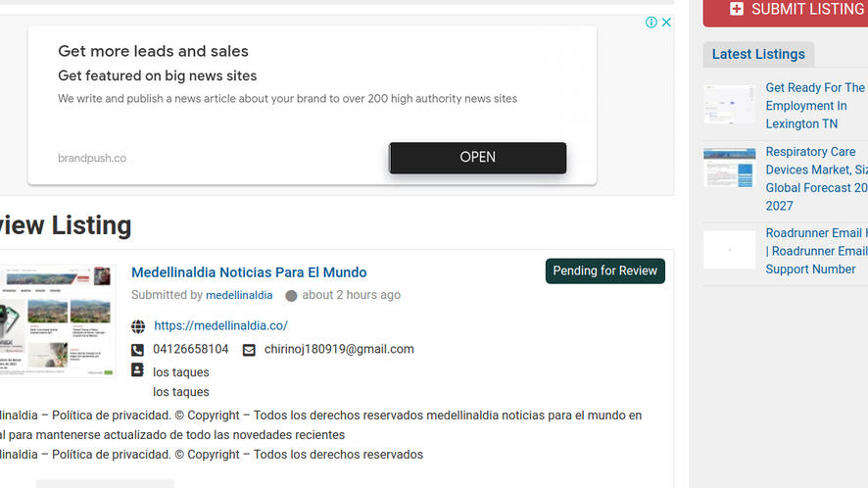Click the Pending for Review badge

coord(605,271)
